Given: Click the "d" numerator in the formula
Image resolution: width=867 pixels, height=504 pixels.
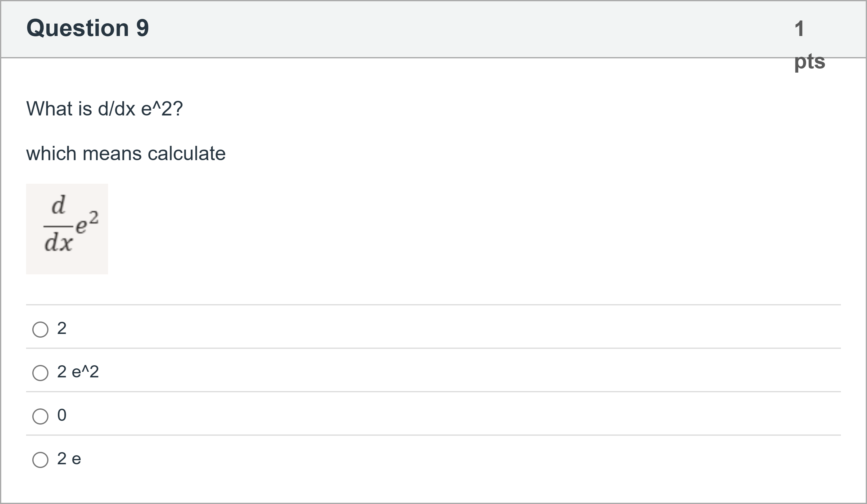Looking at the screenshot, I should 58,205.
